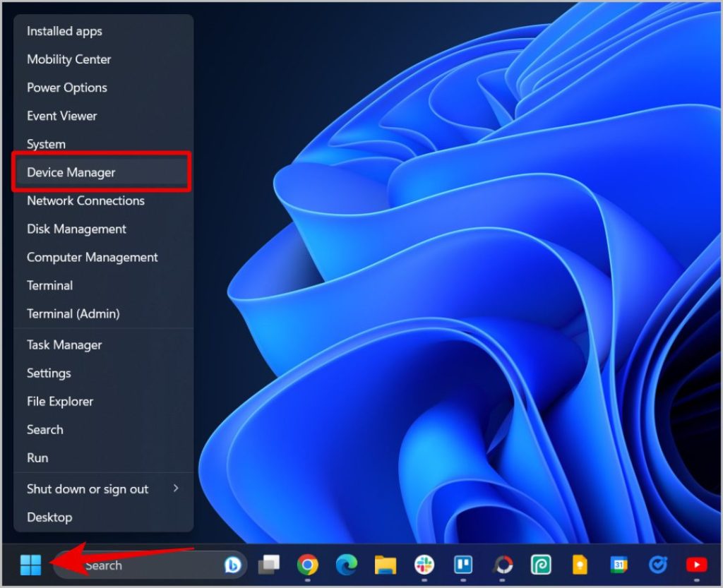The width and height of the screenshot is (723, 588).
Task: Open Settings from the power menu
Action: click(104, 373)
